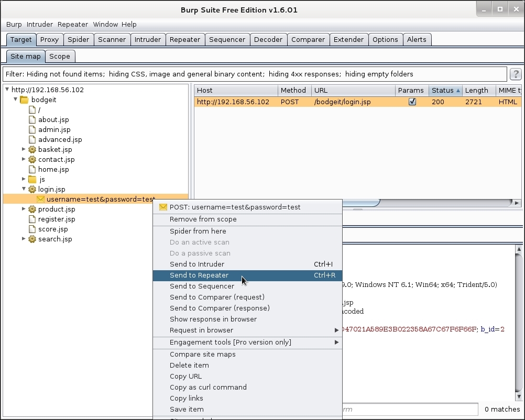Image resolution: width=525 pixels, height=420 pixels.
Task: Choose Delete item from context menu
Action: [247, 366]
